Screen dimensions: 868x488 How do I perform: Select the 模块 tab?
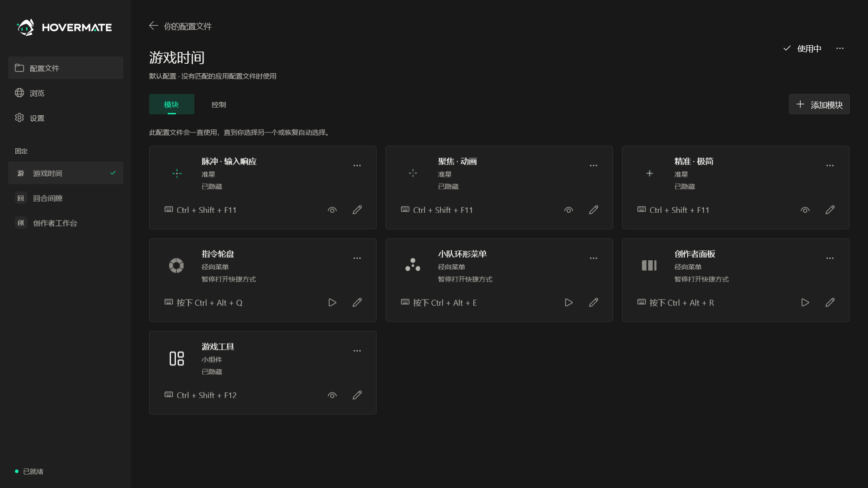click(171, 104)
